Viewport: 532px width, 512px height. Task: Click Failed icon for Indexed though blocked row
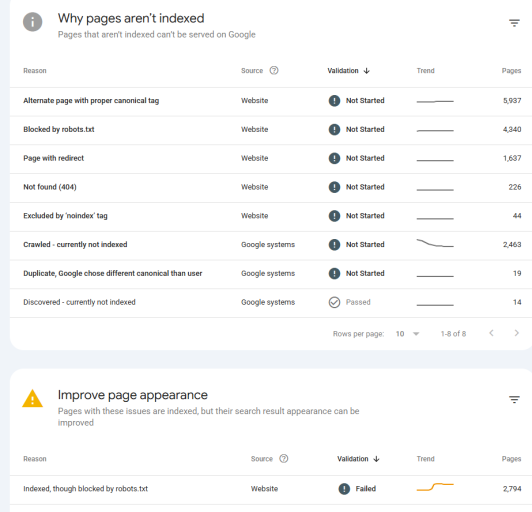[344, 489]
